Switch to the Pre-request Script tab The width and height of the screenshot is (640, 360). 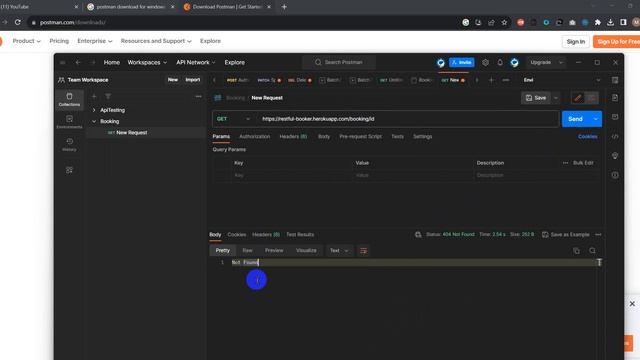click(360, 137)
